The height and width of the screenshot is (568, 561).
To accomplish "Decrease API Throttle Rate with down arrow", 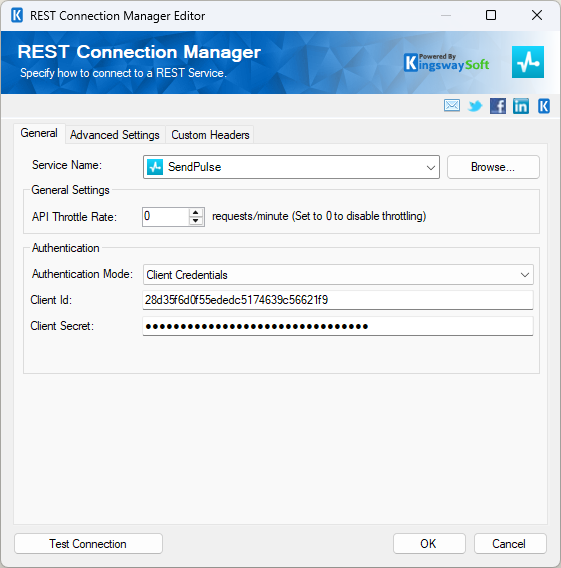I will tap(196, 221).
